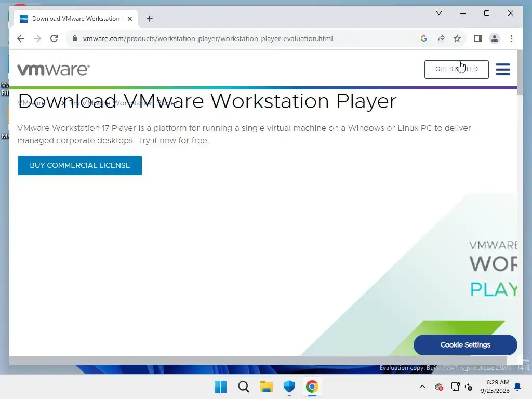Close the Chrome window

point(510,13)
